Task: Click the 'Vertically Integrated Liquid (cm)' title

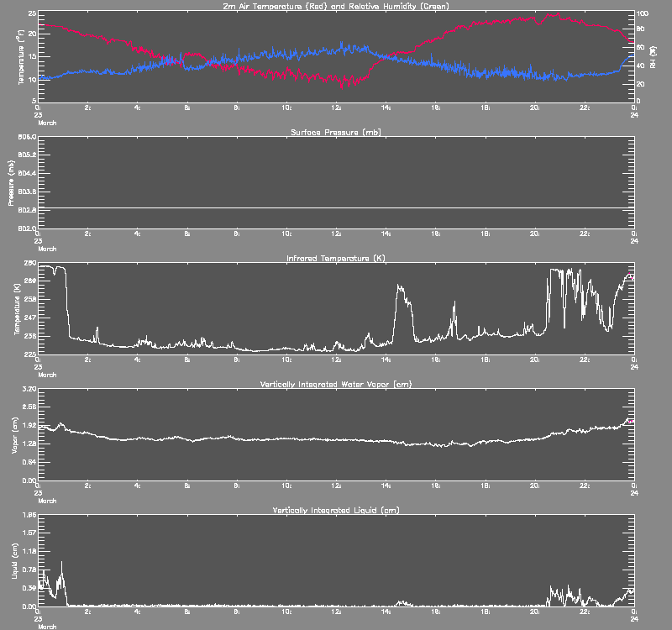Action: pos(335,511)
